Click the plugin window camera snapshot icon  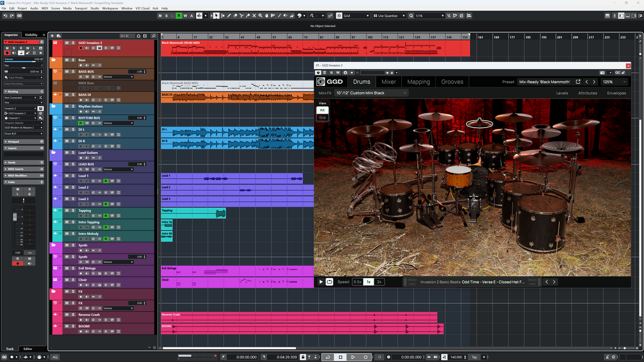[602, 72]
